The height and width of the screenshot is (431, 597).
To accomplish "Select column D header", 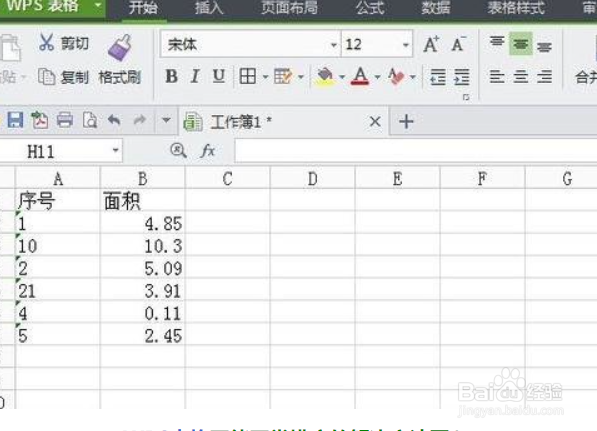I will pos(312,178).
